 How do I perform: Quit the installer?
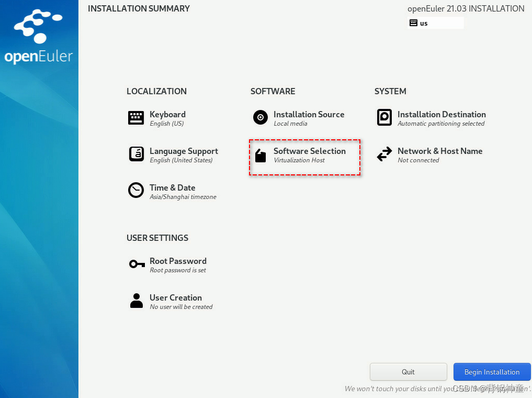(x=408, y=372)
